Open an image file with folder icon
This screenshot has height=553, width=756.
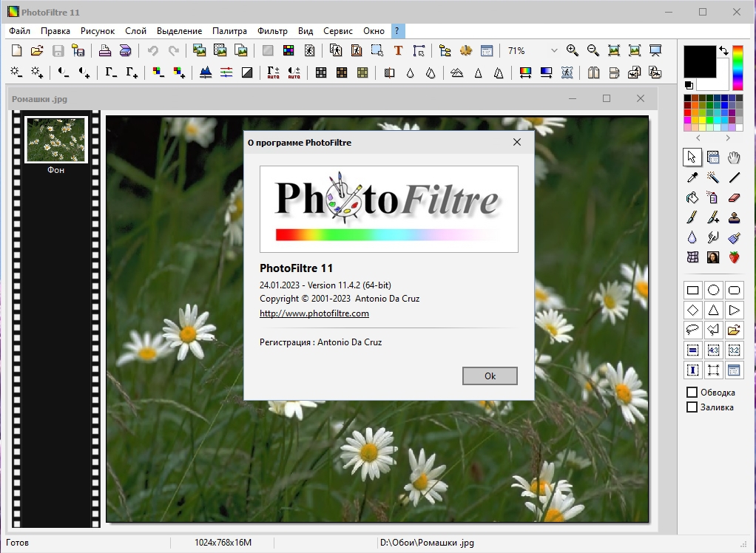[x=37, y=50]
